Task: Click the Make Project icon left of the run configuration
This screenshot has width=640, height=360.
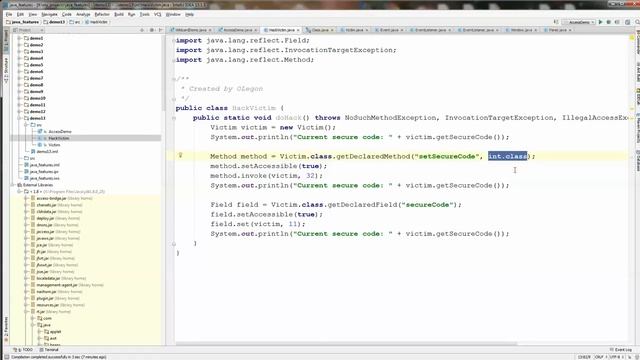Action: pyautogui.click(x=556, y=22)
